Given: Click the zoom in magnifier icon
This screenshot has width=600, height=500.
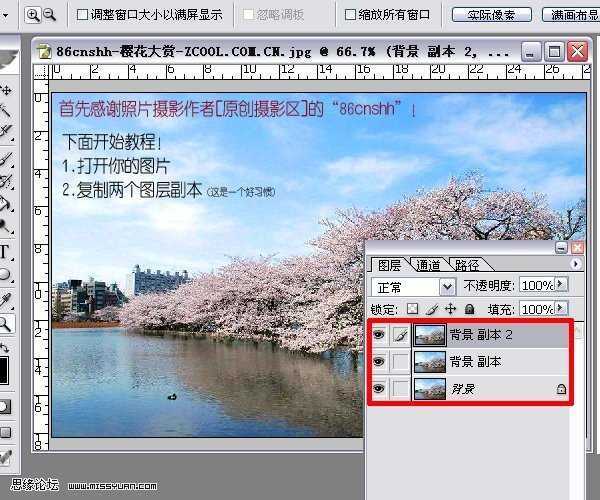Looking at the screenshot, I should point(33,14).
